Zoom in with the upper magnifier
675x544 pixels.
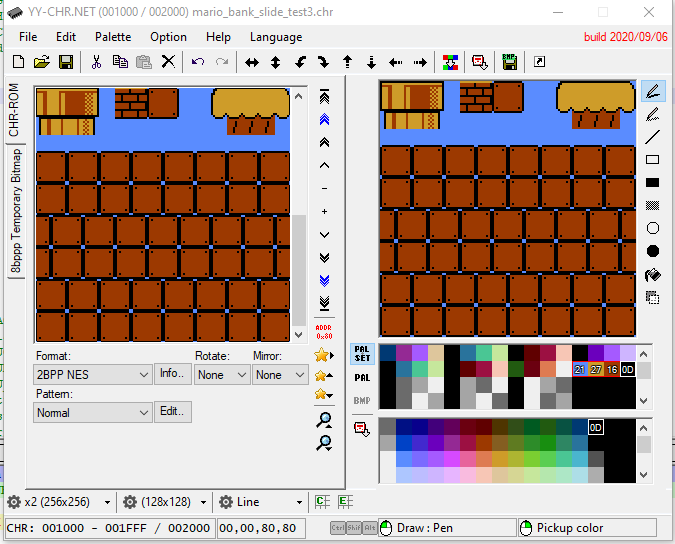324,420
